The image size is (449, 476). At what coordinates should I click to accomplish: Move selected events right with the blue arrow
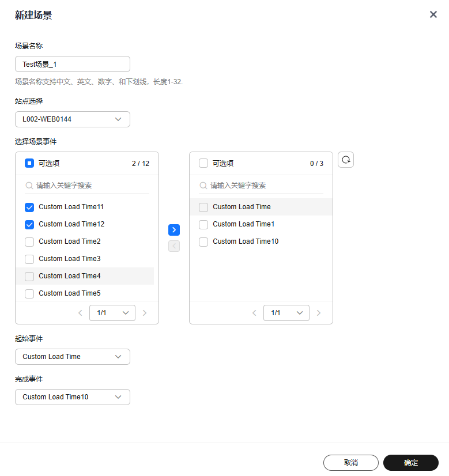click(x=174, y=230)
